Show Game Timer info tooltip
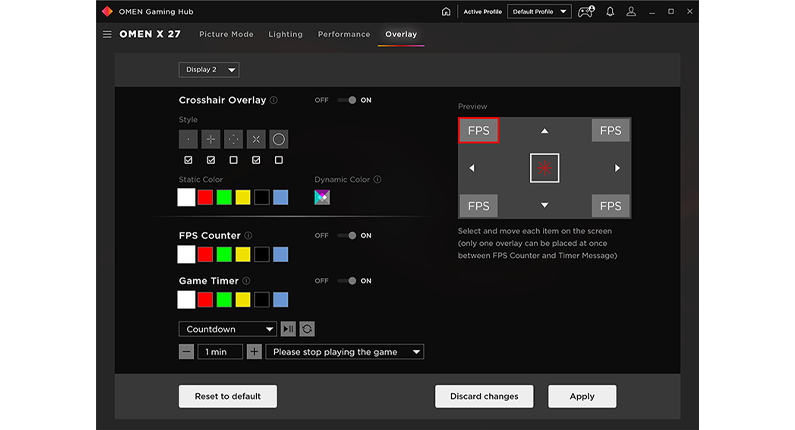This screenshot has width=795, height=430. [x=246, y=281]
